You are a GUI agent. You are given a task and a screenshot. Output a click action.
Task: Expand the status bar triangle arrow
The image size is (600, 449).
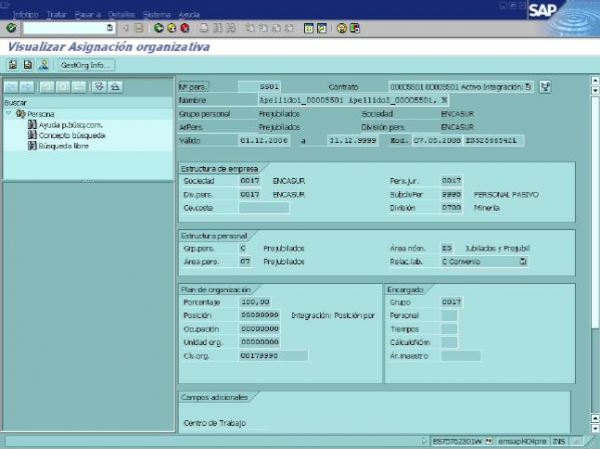[x=424, y=441]
